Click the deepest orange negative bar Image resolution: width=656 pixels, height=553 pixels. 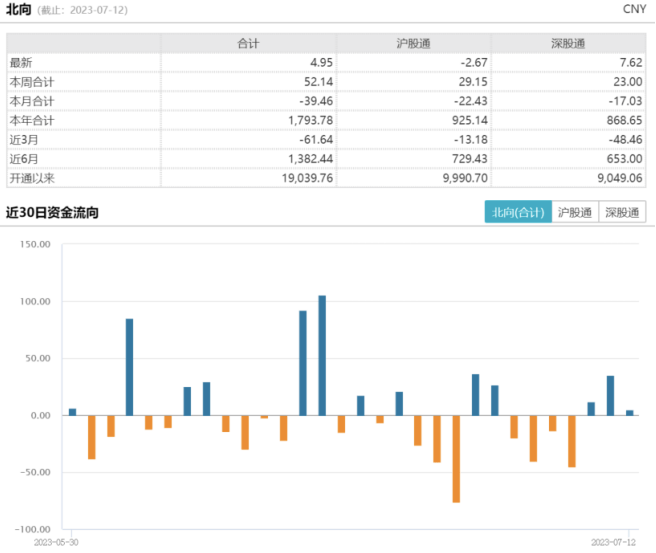click(x=456, y=458)
